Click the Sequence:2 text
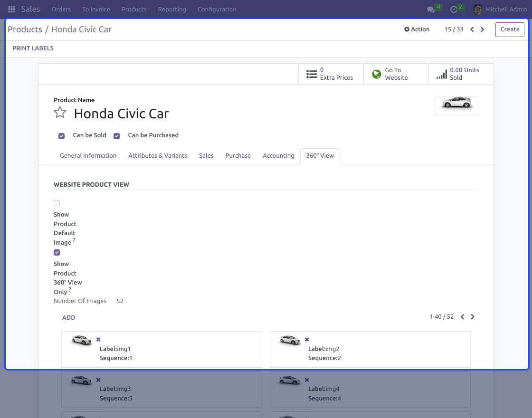The image size is (532, 418). pos(324,358)
